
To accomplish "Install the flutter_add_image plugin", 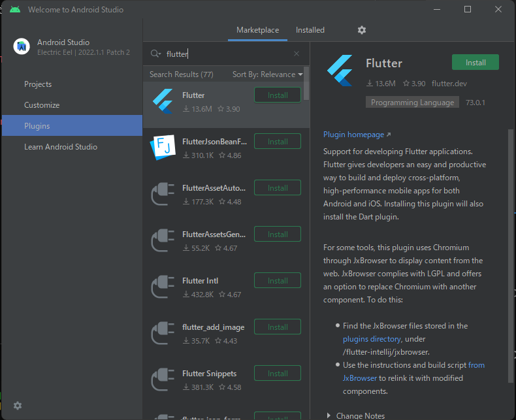I will coord(278,327).
